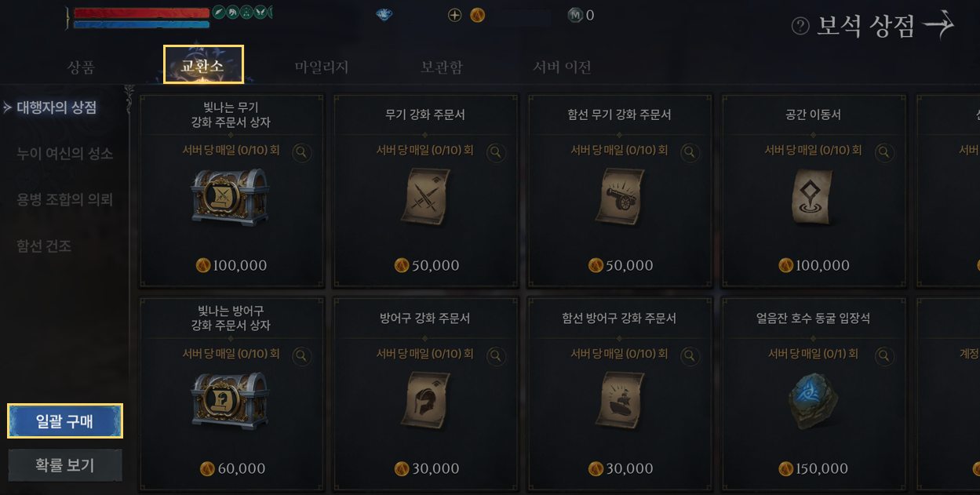The height and width of the screenshot is (495, 980).
Task: Click the exit arrow icon at top right
Action: point(938,26)
